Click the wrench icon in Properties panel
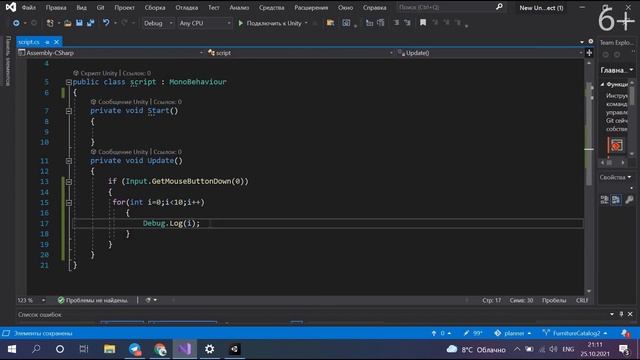640x360 pixels. click(x=629, y=200)
